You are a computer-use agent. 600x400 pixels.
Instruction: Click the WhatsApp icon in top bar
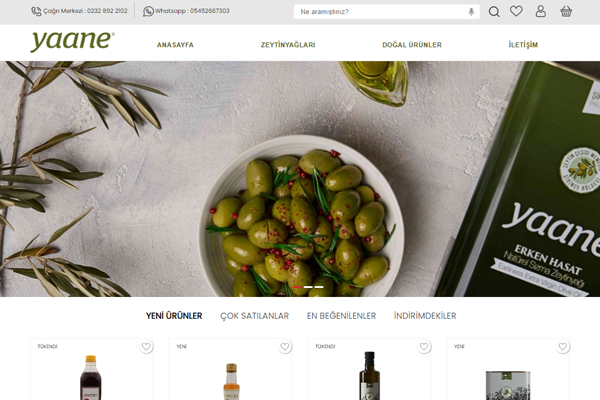pos(148,11)
